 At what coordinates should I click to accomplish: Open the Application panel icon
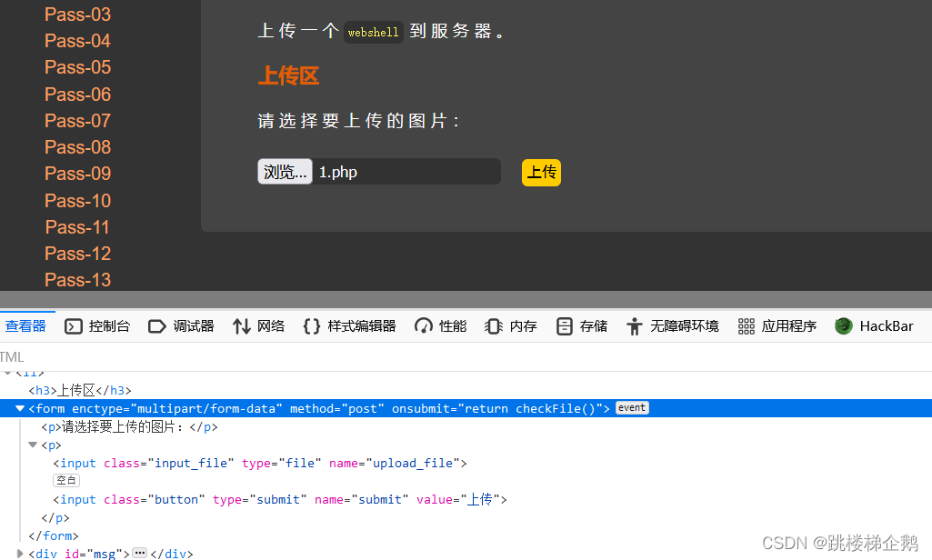tap(747, 326)
